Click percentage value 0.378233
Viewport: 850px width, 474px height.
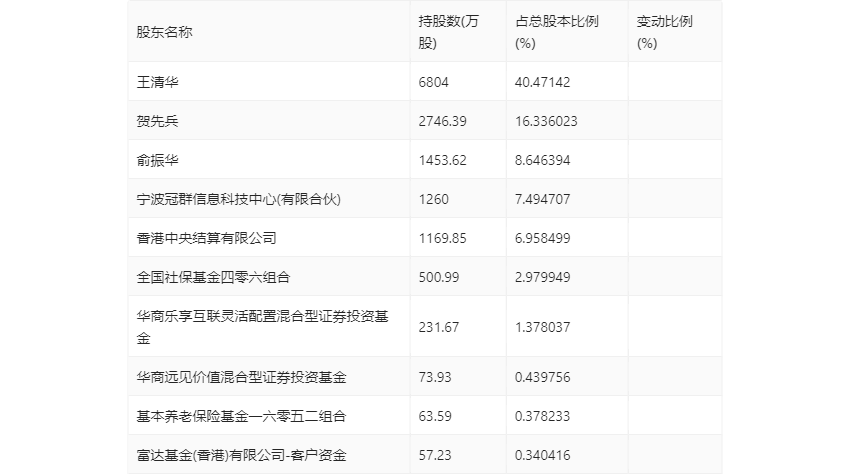(x=543, y=416)
